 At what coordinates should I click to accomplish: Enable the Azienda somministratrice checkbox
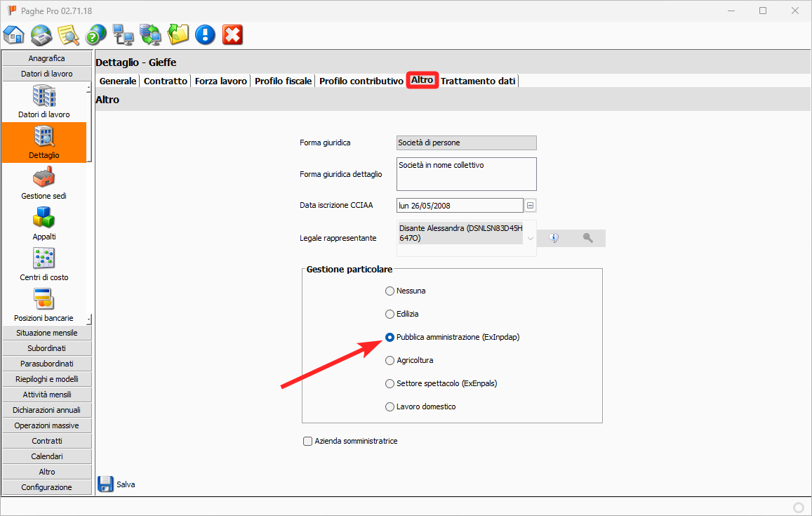307,441
